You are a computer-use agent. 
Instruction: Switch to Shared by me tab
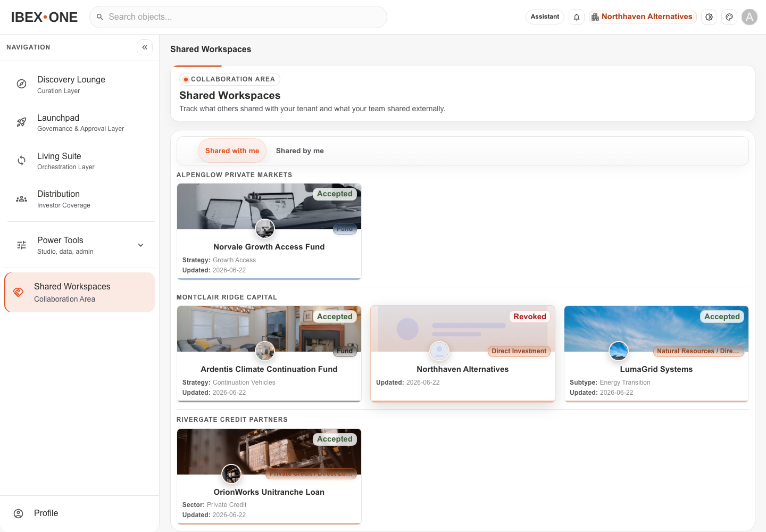pyautogui.click(x=300, y=151)
